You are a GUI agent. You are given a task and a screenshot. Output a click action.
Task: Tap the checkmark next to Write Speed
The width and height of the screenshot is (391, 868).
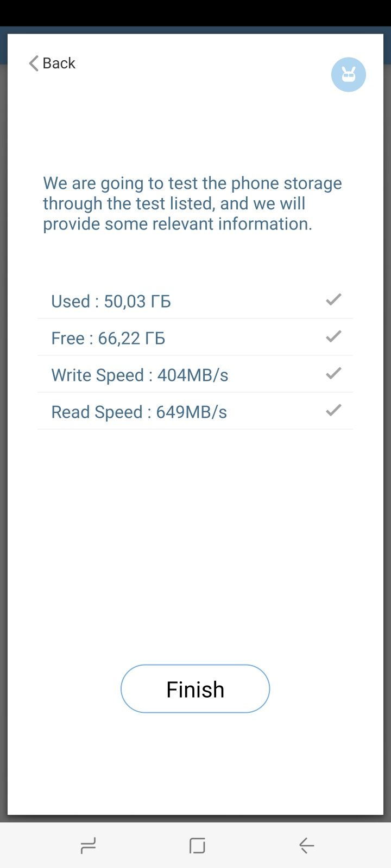tap(333, 373)
